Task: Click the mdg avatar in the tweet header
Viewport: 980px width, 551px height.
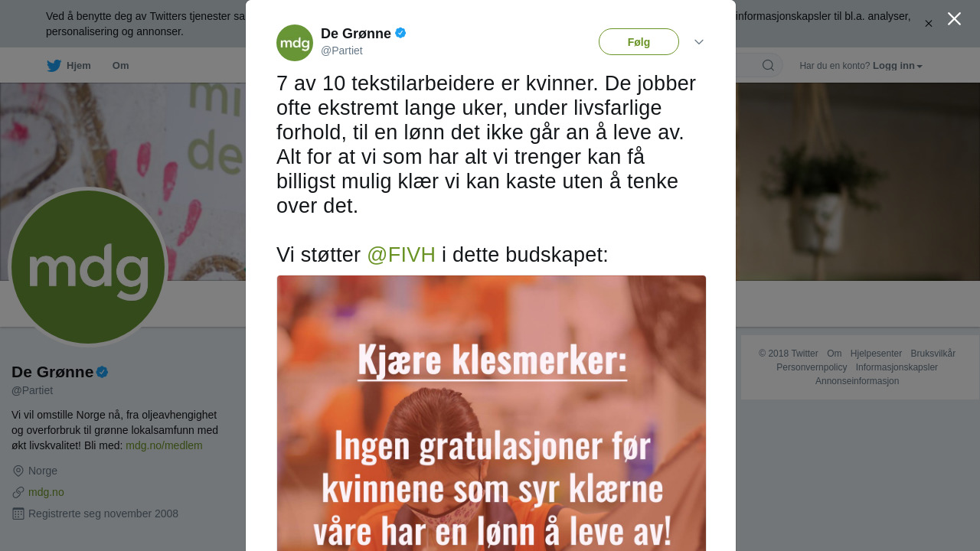Action: click(x=295, y=43)
